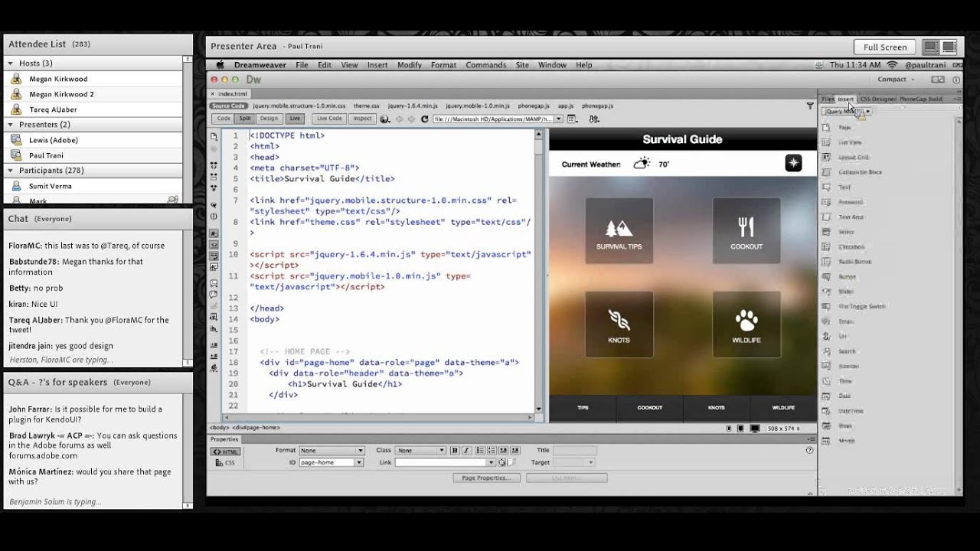Open the SURVIVAL TIPS tile in preview
The image size is (980, 551).
(619, 230)
